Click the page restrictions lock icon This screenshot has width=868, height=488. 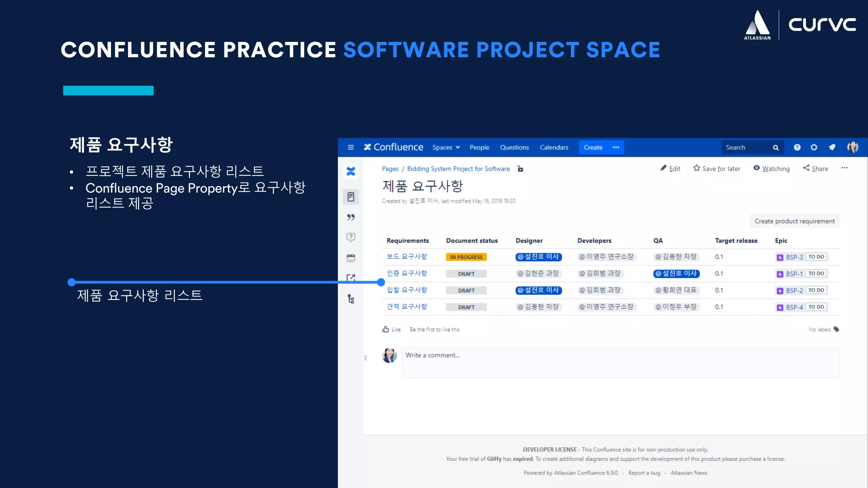pos(520,169)
